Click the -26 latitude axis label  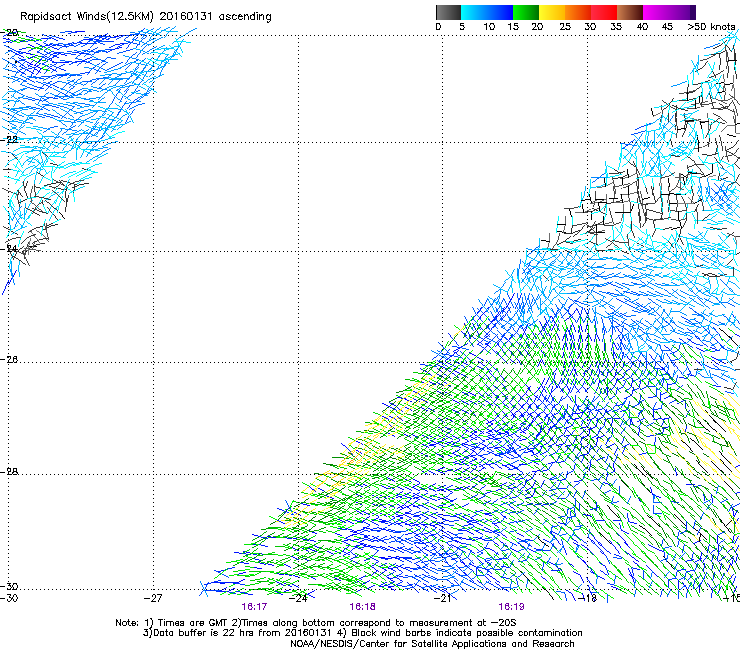point(9,360)
